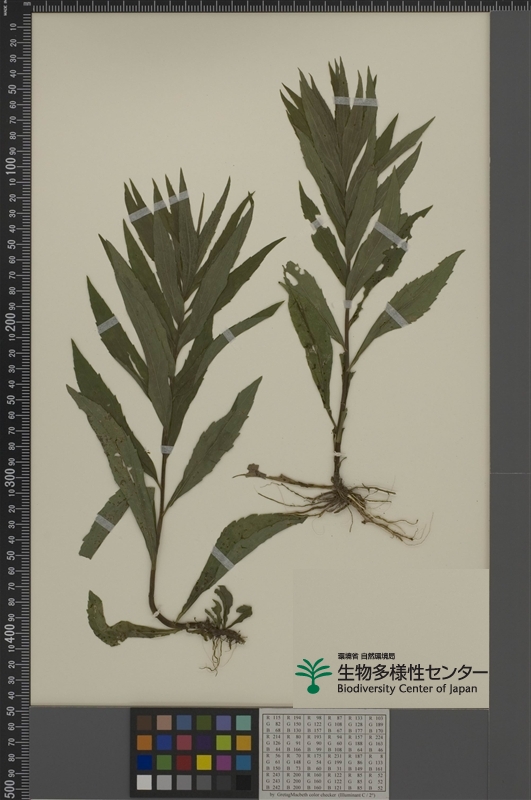Click the "Biodiversity Center of Japan" text
Image resolution: width=531 pixels, height=800 pixels.
(x=407, y=689)
